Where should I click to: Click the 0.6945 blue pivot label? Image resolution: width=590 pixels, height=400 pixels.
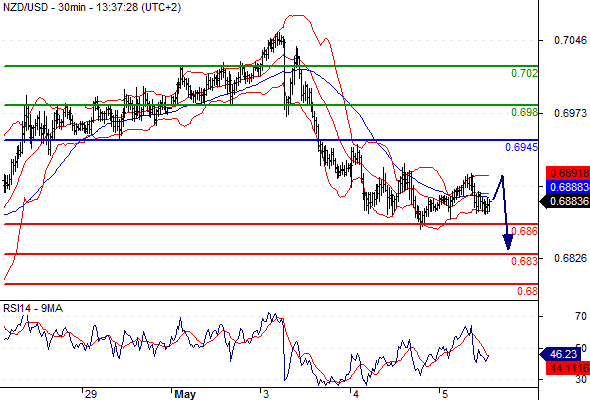(x=522, y=147)
